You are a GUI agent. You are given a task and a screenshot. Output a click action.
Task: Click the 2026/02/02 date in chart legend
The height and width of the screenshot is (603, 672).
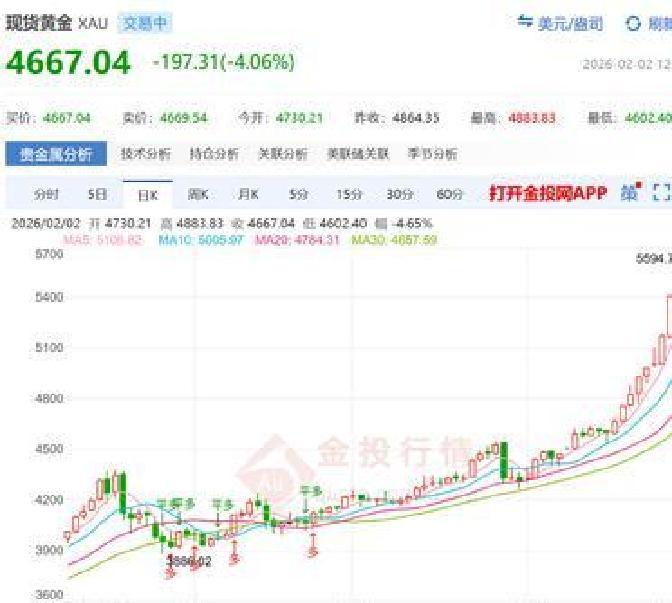click(x=46, y=223)
